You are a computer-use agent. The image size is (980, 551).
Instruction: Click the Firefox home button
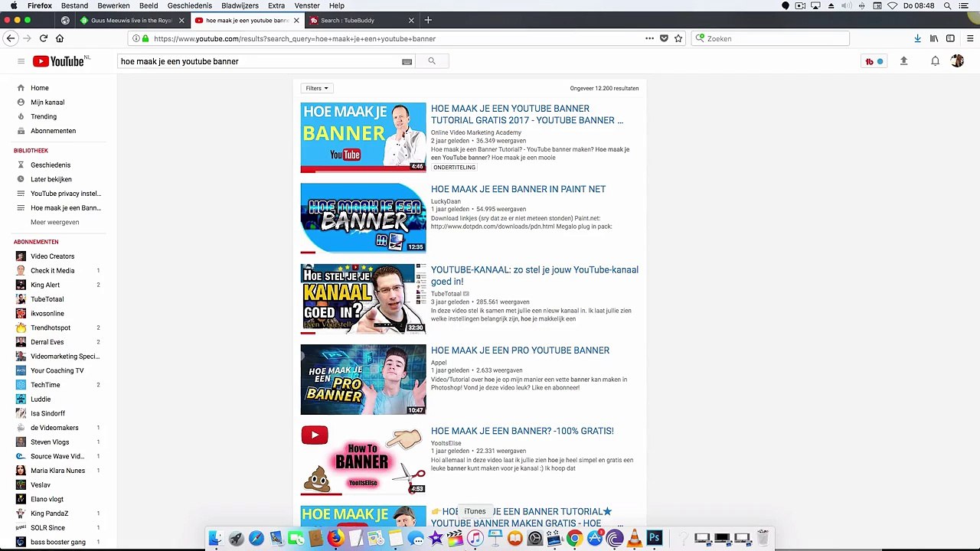pos(60,38)
